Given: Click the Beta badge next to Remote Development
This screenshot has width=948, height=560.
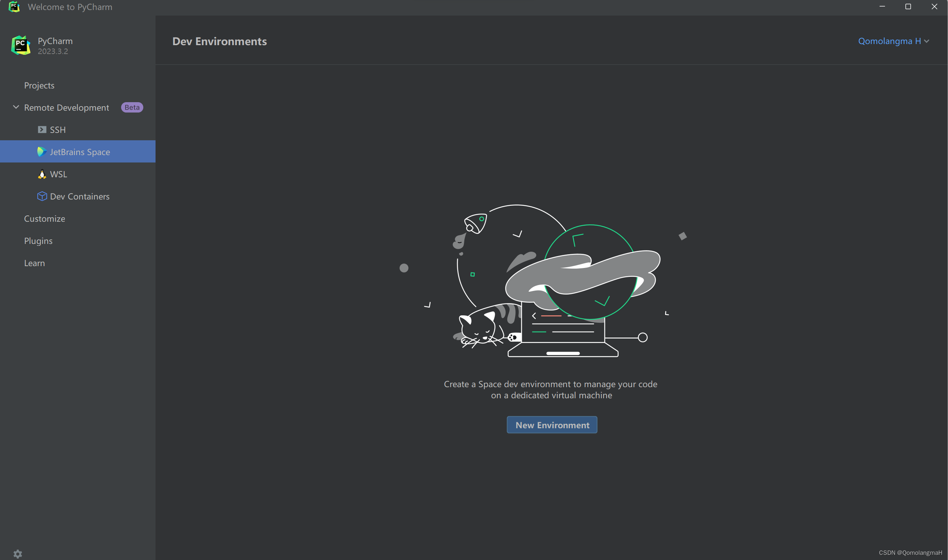Looking at the screenshot, I should pos(131,107).
